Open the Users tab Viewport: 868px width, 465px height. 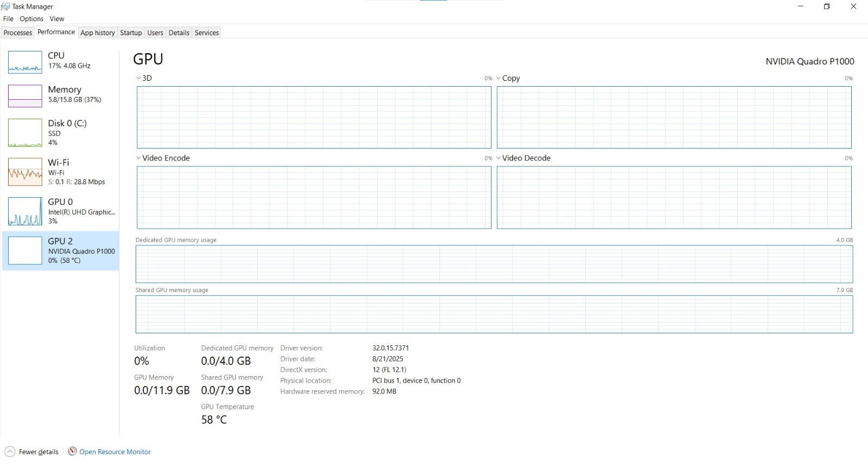155,33
